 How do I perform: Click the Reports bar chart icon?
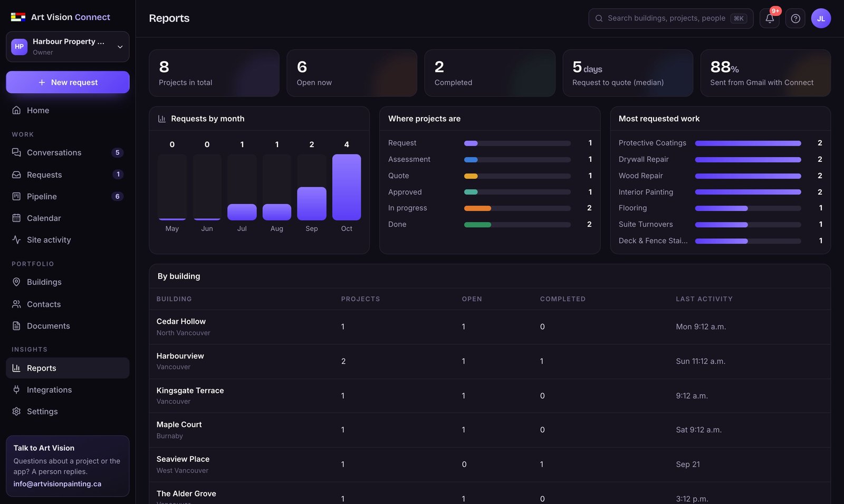click(16, 368)
